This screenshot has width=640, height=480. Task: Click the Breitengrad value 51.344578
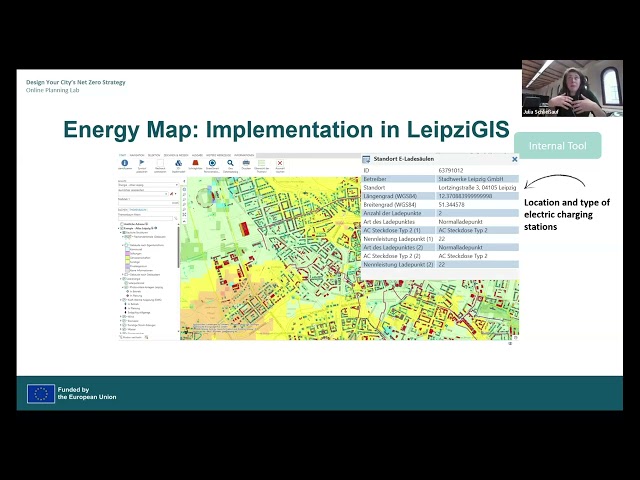[x=451, y=204]
